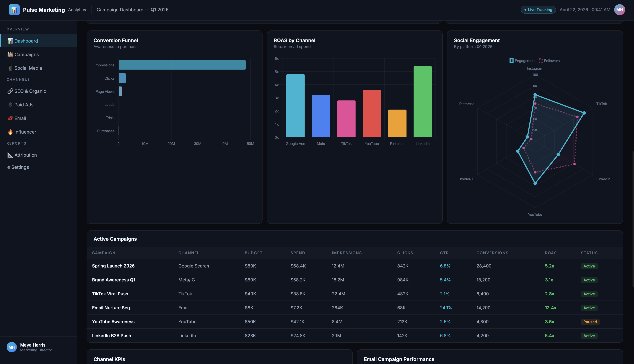
Task: Sort by the ROAS column header
Action: pos(551,253)
